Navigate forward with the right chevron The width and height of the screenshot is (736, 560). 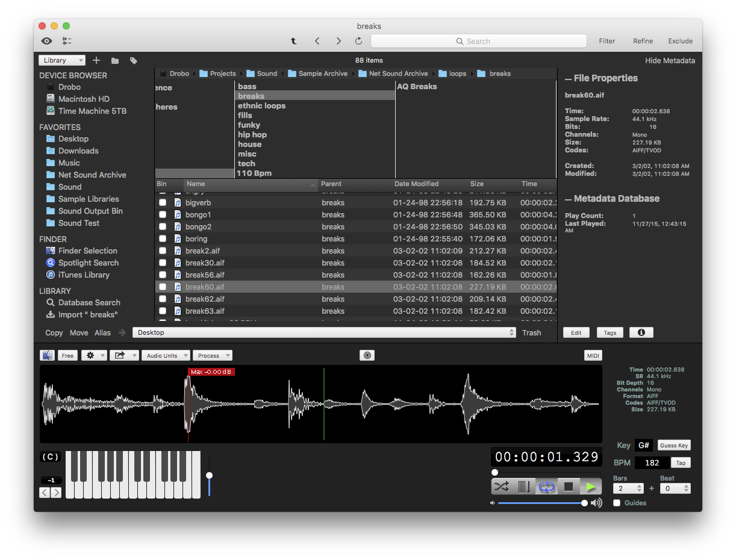tap(338, 41)
